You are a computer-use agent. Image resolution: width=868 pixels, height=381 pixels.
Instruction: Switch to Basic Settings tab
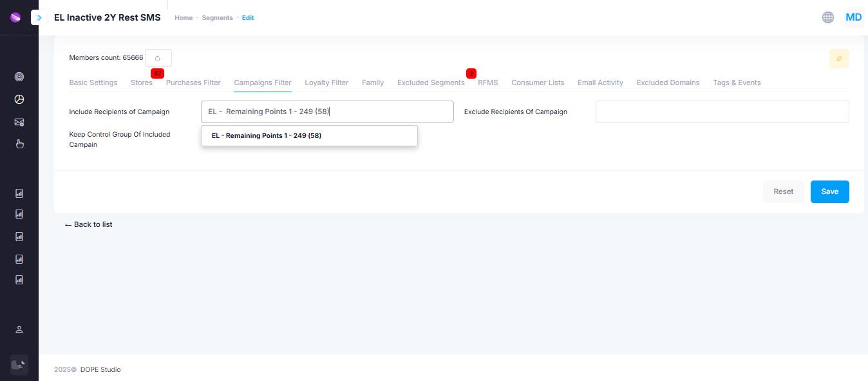(x=93, y=83)
